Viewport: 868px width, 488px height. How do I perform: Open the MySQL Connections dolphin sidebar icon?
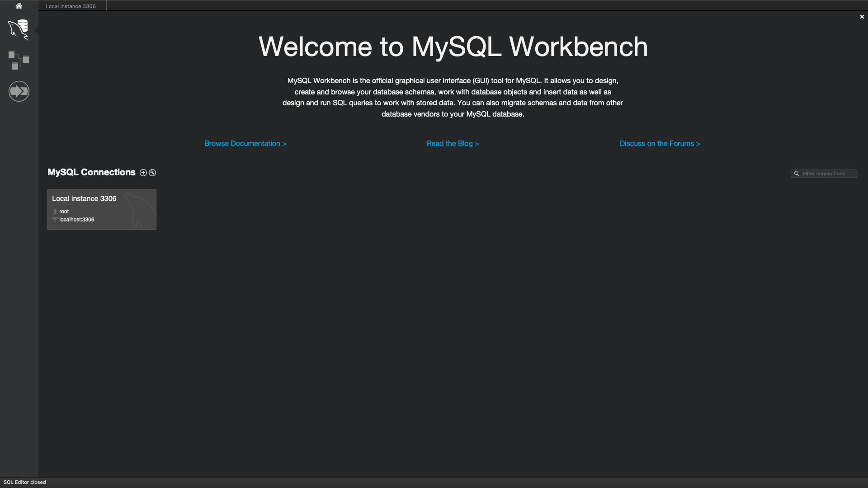[x=19, y=30]
